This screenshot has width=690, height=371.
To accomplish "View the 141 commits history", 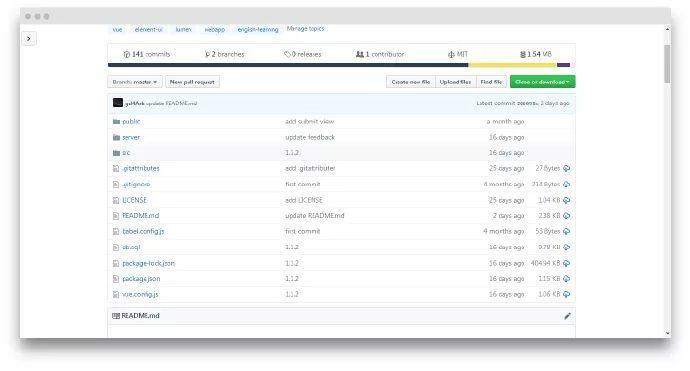I will click(147, 54).
